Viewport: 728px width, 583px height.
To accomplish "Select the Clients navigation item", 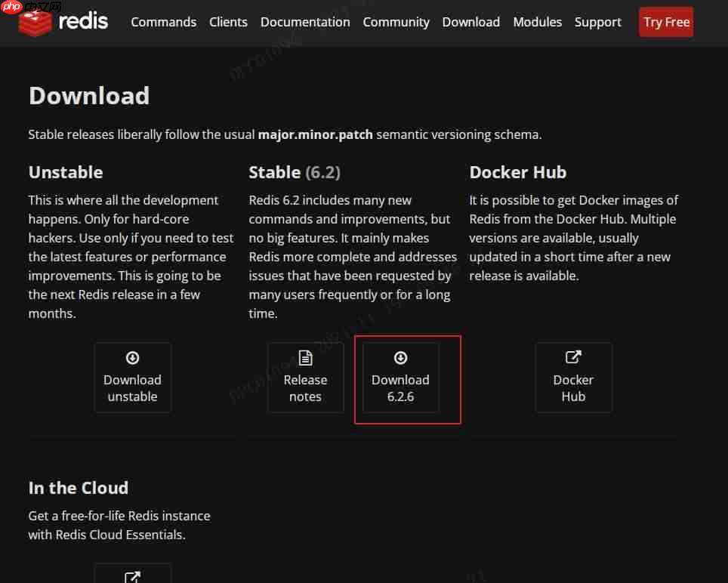I will pyautogui.click(x=228, y=22).
